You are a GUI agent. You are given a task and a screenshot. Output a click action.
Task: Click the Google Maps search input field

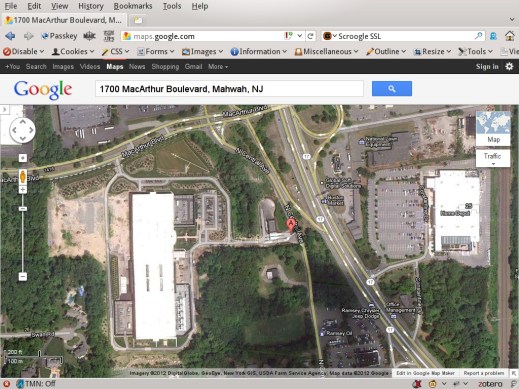229,89
